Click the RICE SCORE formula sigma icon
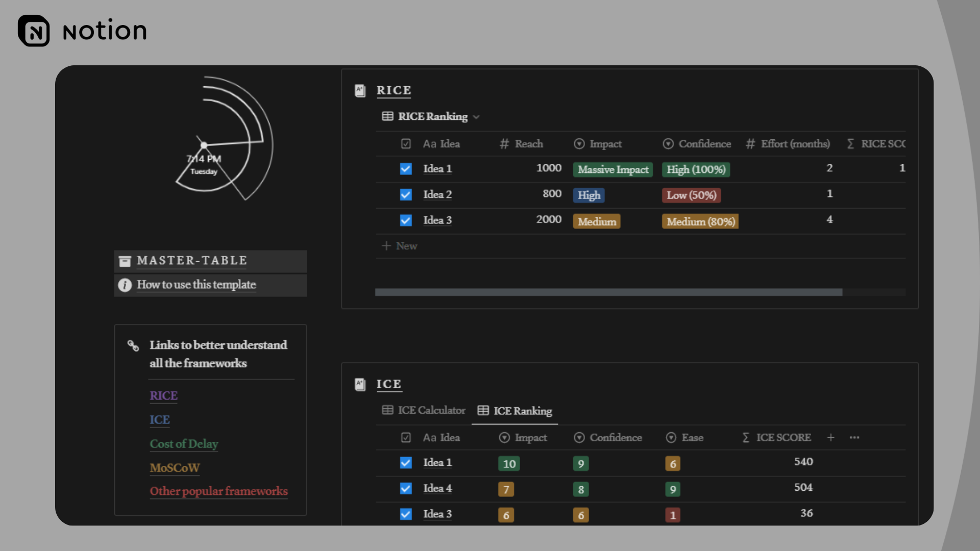The image size is (980, 551). (x=850, y=144)
